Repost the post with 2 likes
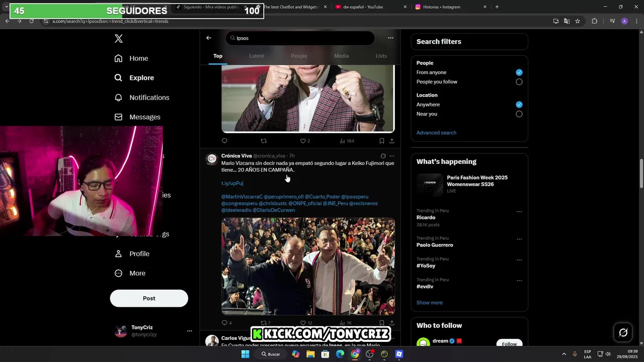 click(x=264, y=141)
